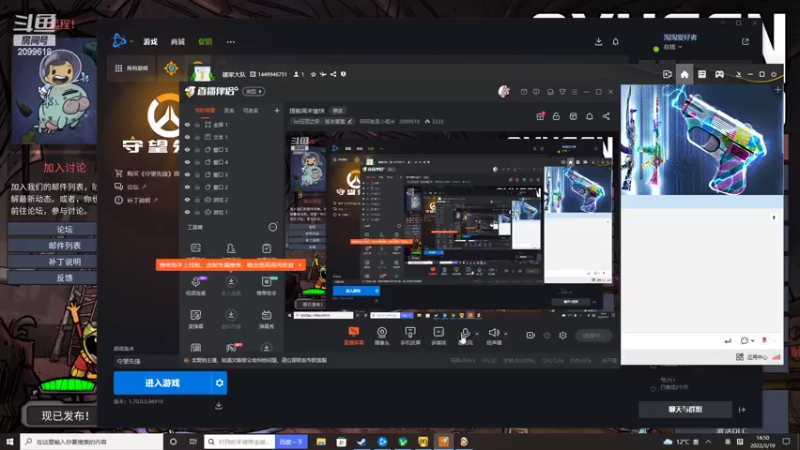Image resolution: width=800 pixels, height=450 pixels.
Task: Close the orange tooltip banner
Action: point(300,265)
